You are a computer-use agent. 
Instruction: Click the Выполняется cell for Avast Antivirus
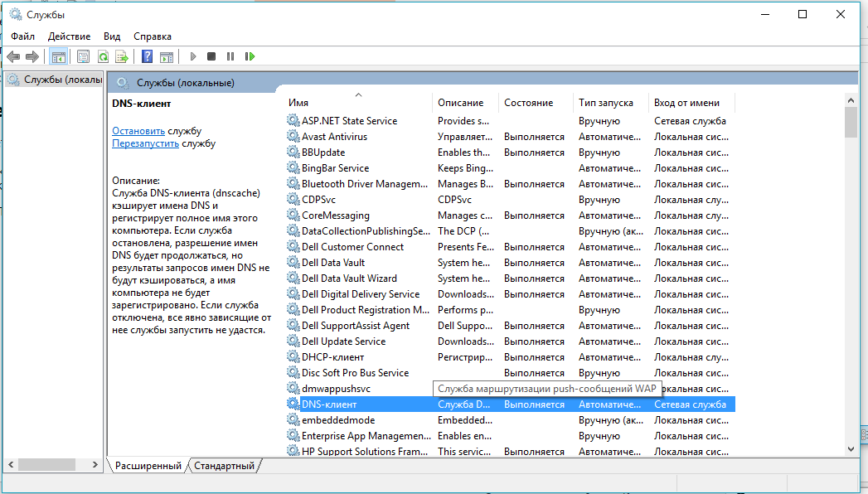coord(534,136)
